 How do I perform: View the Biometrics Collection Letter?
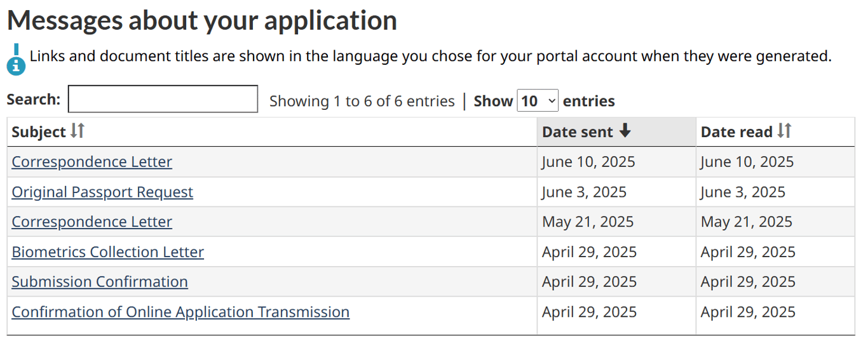click(x=107, y=252)
